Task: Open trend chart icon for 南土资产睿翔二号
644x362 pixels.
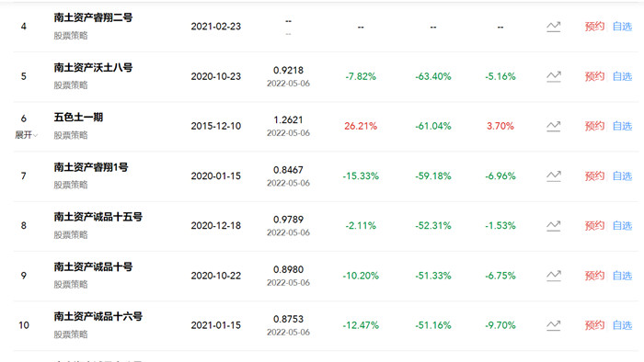Action: point(553,27)
